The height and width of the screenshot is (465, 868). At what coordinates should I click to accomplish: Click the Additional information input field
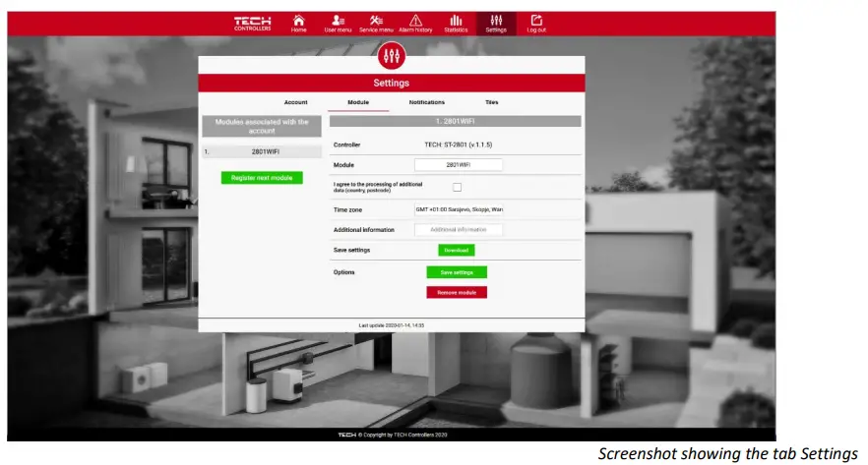pyautogui.click(x=459, y=229)
